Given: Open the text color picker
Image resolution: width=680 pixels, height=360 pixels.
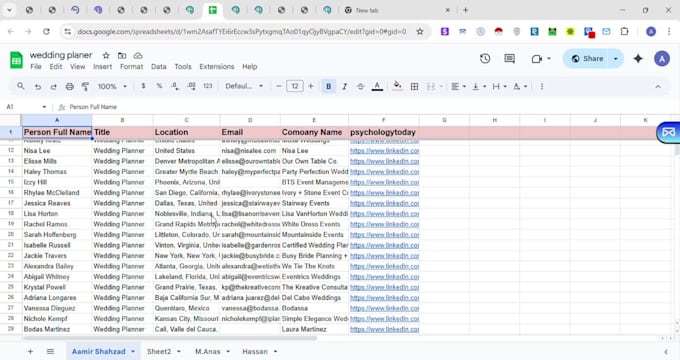Looking at the screenshot, I should 377,87.
